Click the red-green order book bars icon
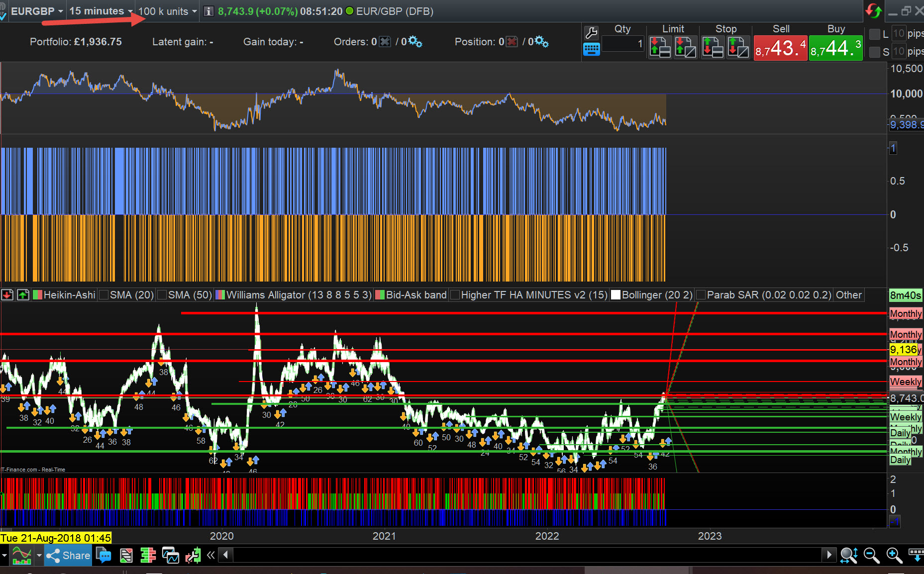The height and width of the screenshot is (574, 924). pos(148,555)
